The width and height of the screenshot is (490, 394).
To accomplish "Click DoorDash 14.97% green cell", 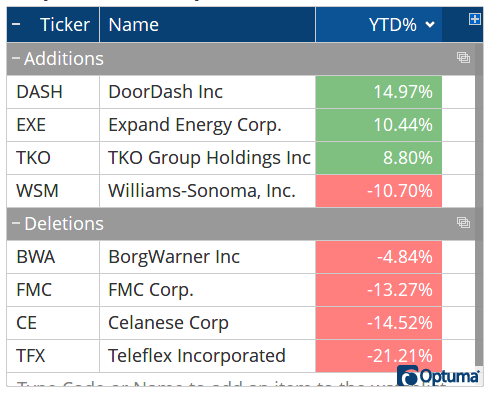I will 379,92.
